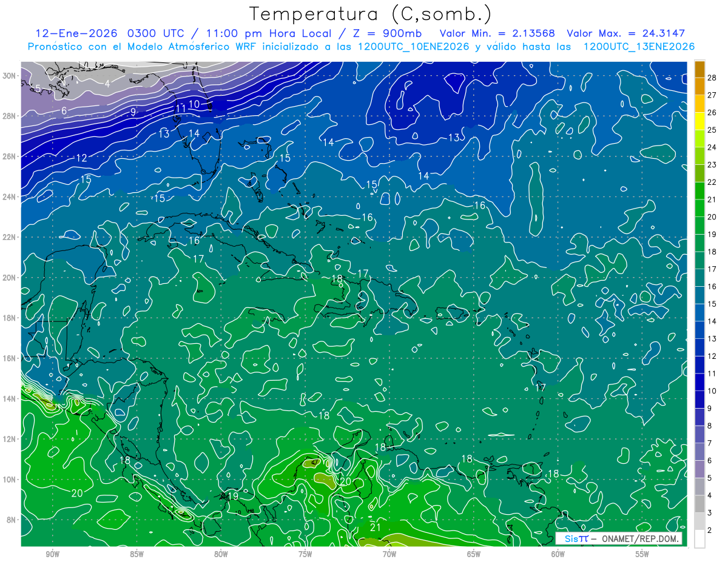Click the 8N latitude axis label
Image resolution: width=728 pixels, height=562 pixels.
pyautogui.click(x=12, y=520)
